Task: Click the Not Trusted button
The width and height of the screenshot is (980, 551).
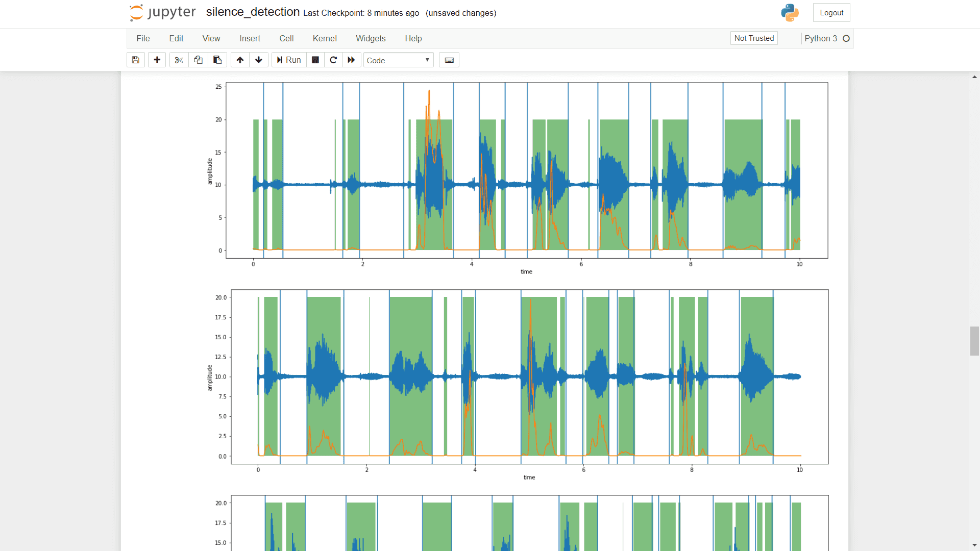Action: click(x=754, y=38)
